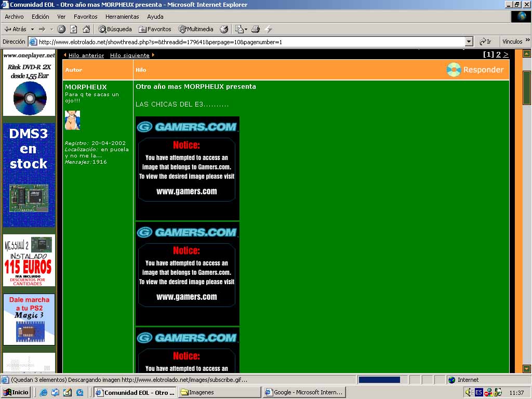532x399 pixels.
Task: Open the Ayuda menu
Action: (155, 17)
